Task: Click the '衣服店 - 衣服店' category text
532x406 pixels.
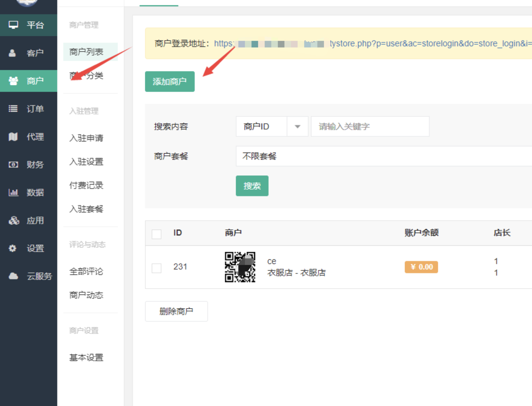Action: [296, 273]
